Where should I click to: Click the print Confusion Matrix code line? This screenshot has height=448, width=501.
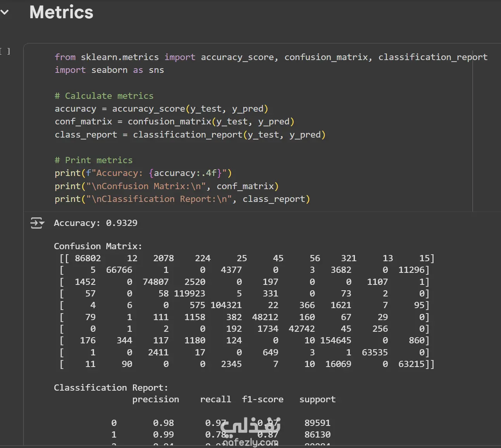click(x=167, y=186)
